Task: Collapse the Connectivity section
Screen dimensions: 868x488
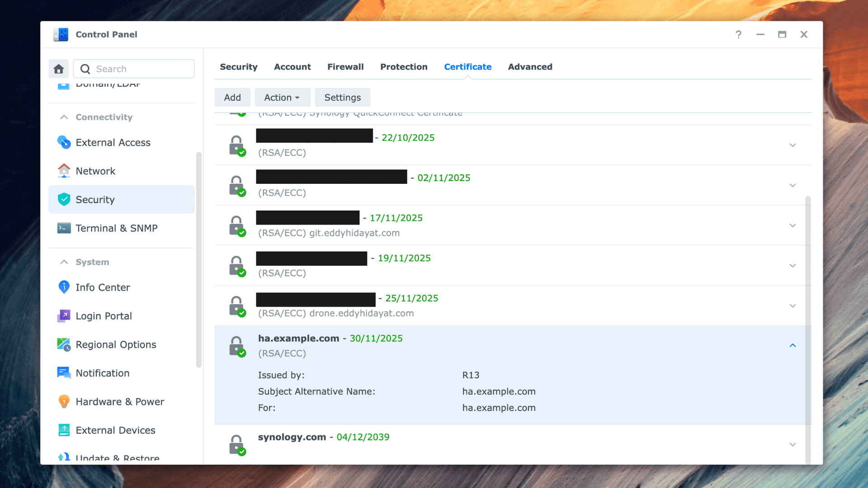Action: coord(64,117)
